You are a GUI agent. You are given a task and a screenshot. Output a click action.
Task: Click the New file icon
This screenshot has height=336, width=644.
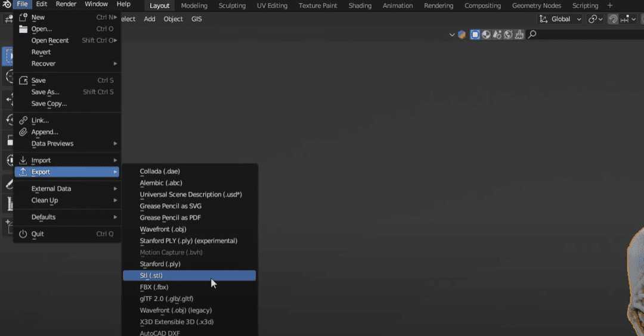(x=23, y=17)
